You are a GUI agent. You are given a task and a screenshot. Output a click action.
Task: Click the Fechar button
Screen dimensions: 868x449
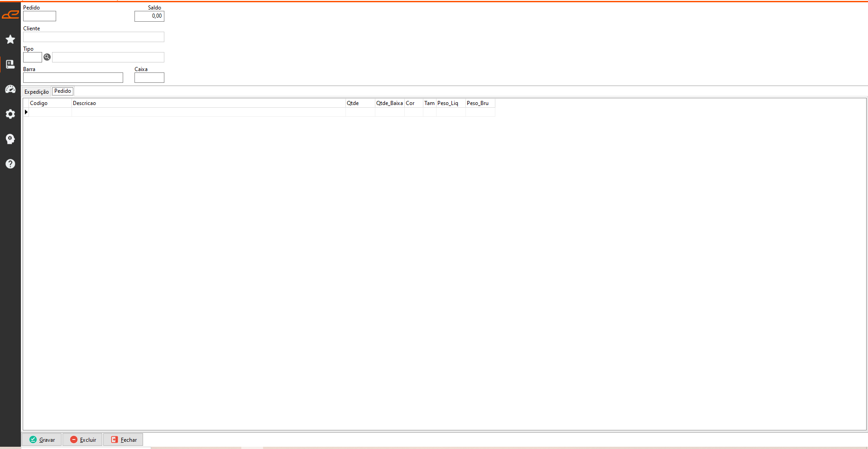pos(124,439)
